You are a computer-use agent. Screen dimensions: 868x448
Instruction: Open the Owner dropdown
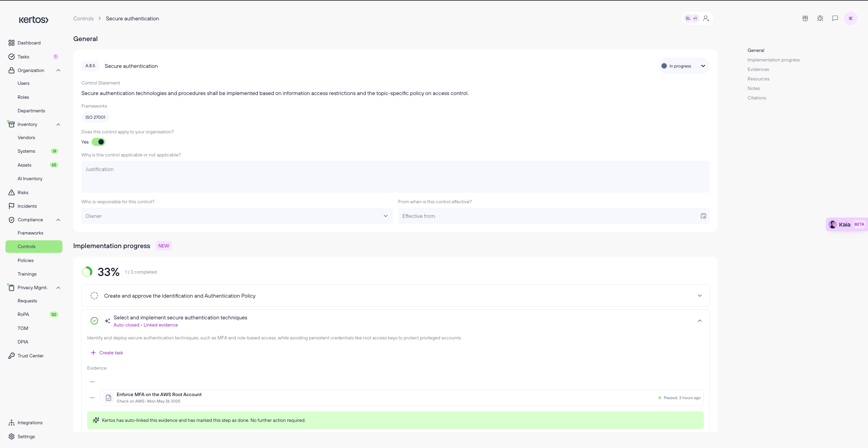237,216
